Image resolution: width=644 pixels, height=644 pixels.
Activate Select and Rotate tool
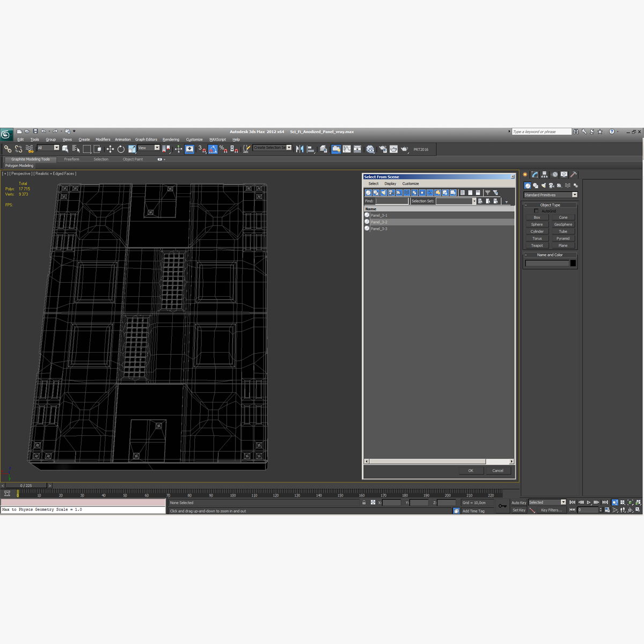pyautogui.click(x=121, y=149)
